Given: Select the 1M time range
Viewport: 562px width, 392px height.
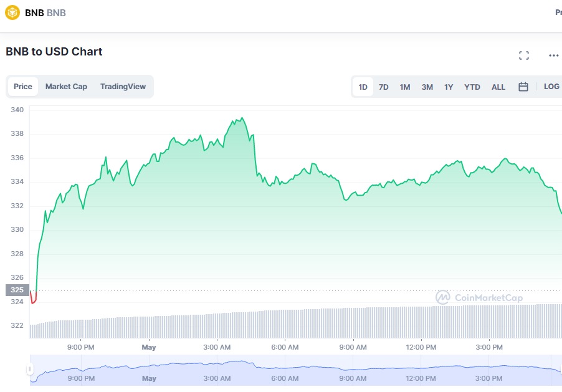Looking at the screenshot, I should pyautogui.click(x=404, y=87).
